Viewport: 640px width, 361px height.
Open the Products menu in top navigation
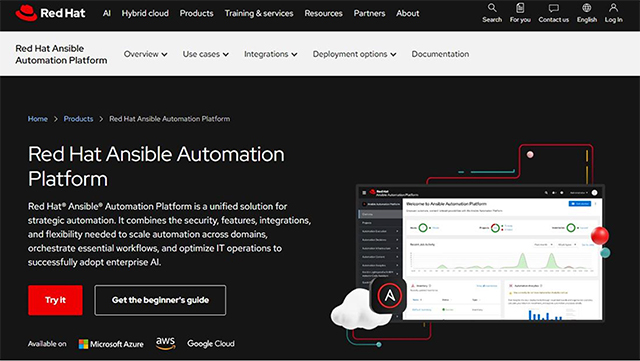pyautogui.click(x=196, y=13)
